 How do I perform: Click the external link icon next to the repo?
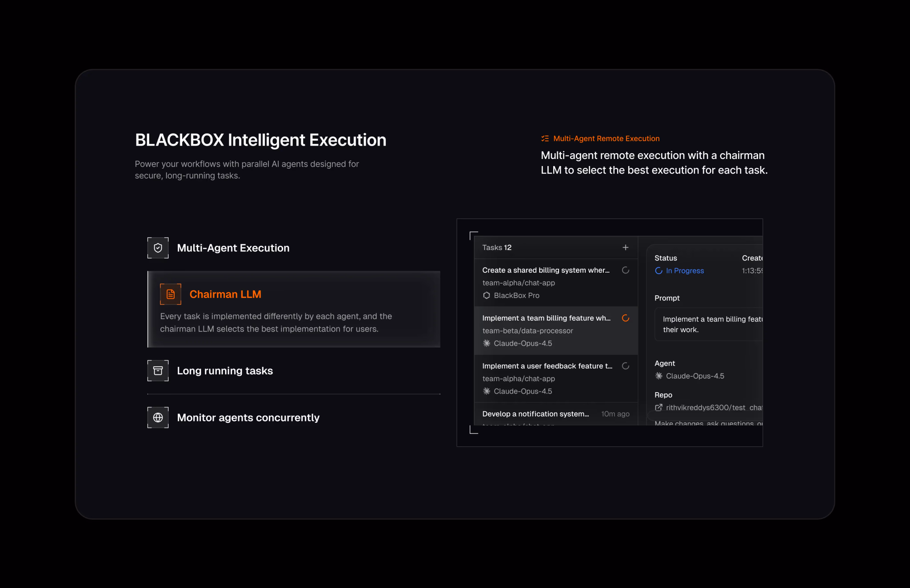tap(659, 407)
